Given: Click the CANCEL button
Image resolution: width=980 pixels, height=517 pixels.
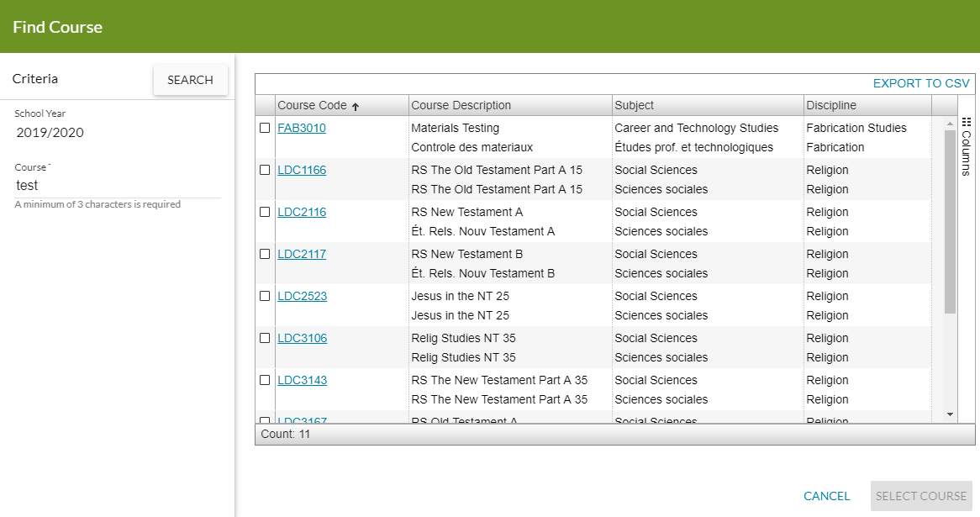Looking at the screenshot, I should click(826, 496).
